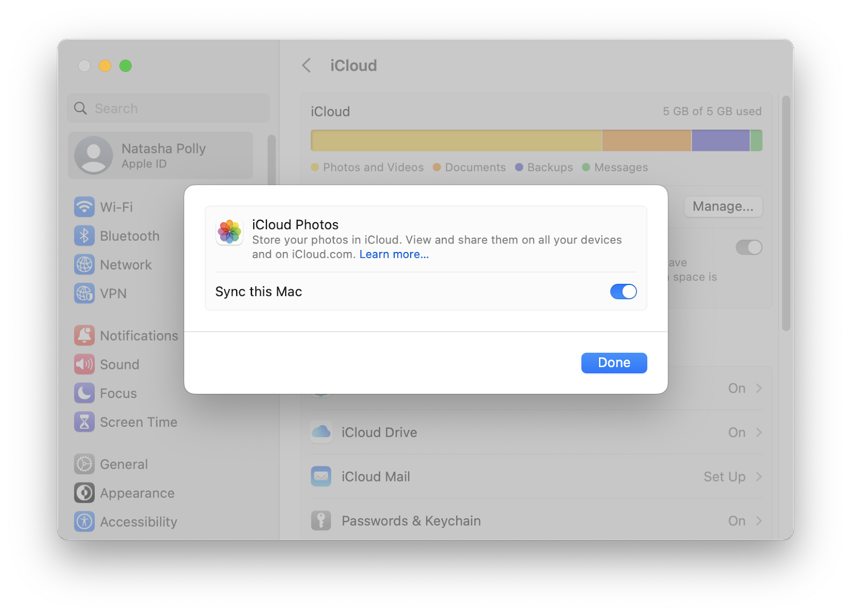Viewport: 851px width, 616px height.
Task: Click the '5 GB of 5 GB used' text
Action: tap(712, 111)
